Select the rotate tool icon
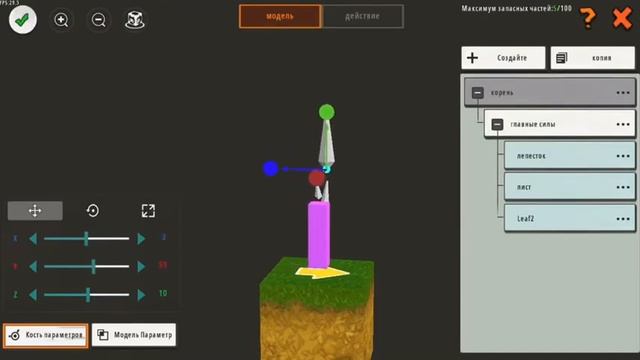640x360 pixels. click(93, 211)
